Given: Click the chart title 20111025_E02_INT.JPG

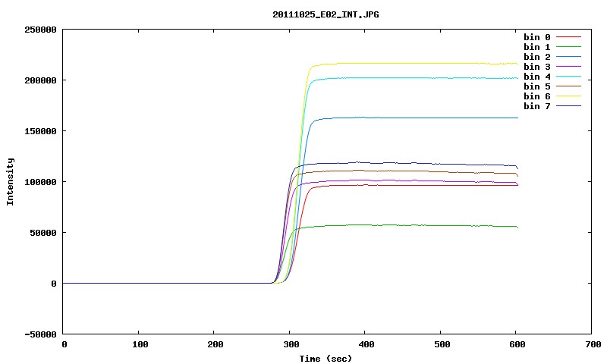Looking at the screenshot, I should coord(326,14).
